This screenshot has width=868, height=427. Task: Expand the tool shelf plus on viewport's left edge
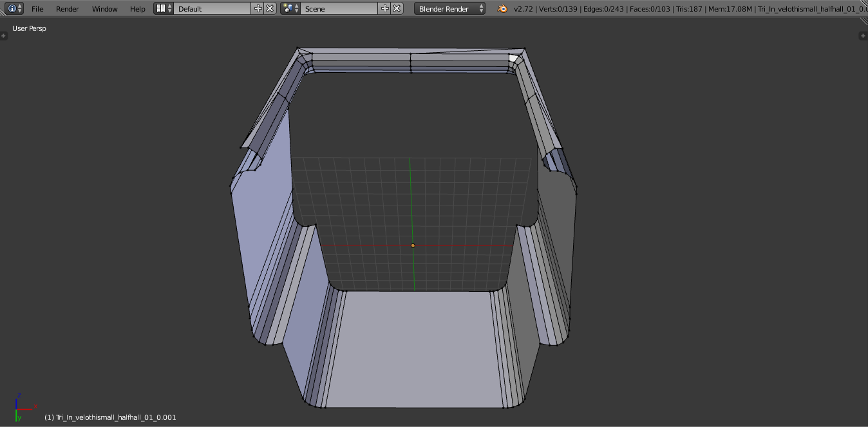(x=3, y=35)
